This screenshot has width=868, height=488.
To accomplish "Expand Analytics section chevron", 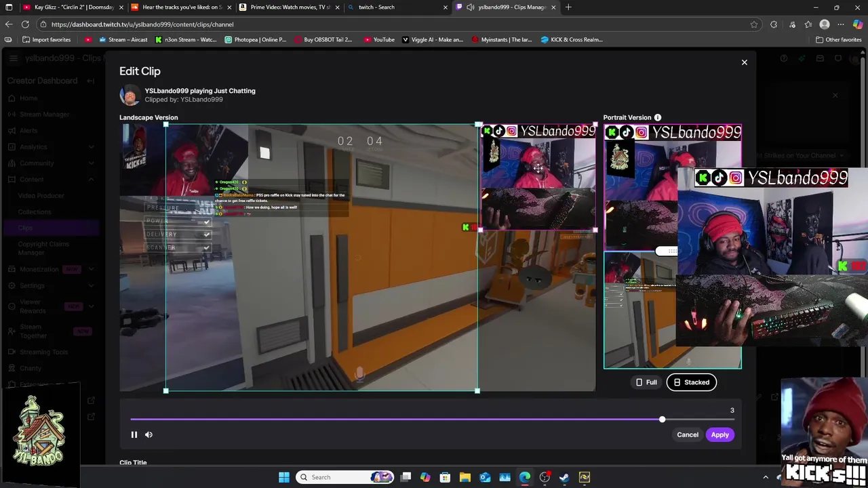I will point(91,147).
